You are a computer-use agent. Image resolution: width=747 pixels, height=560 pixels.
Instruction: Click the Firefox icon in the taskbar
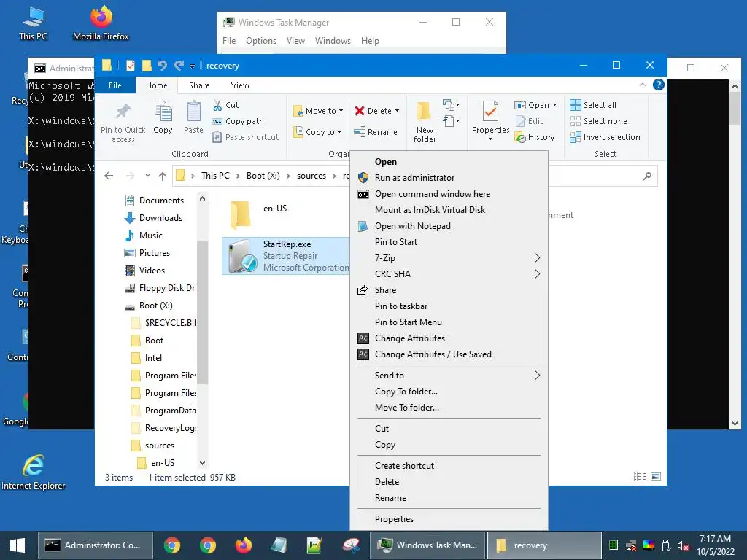tap(244, 545)
